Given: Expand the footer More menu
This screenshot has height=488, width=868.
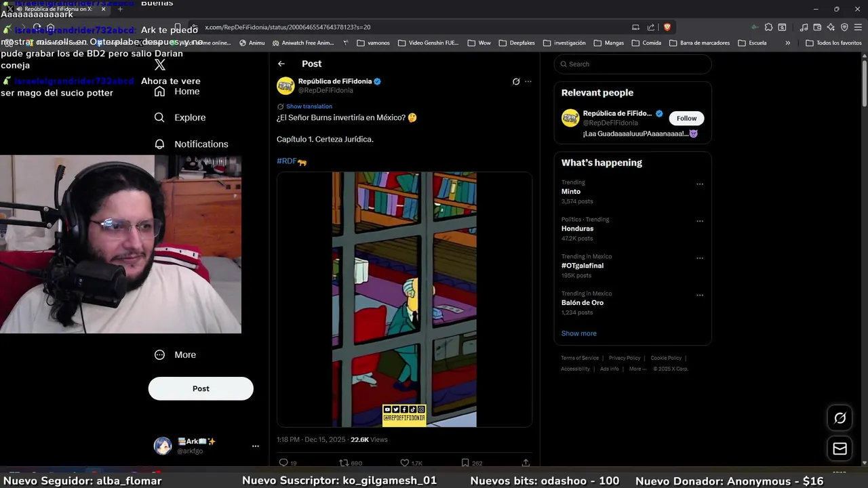Looking at the screenshot, I should tap(637, 369).
